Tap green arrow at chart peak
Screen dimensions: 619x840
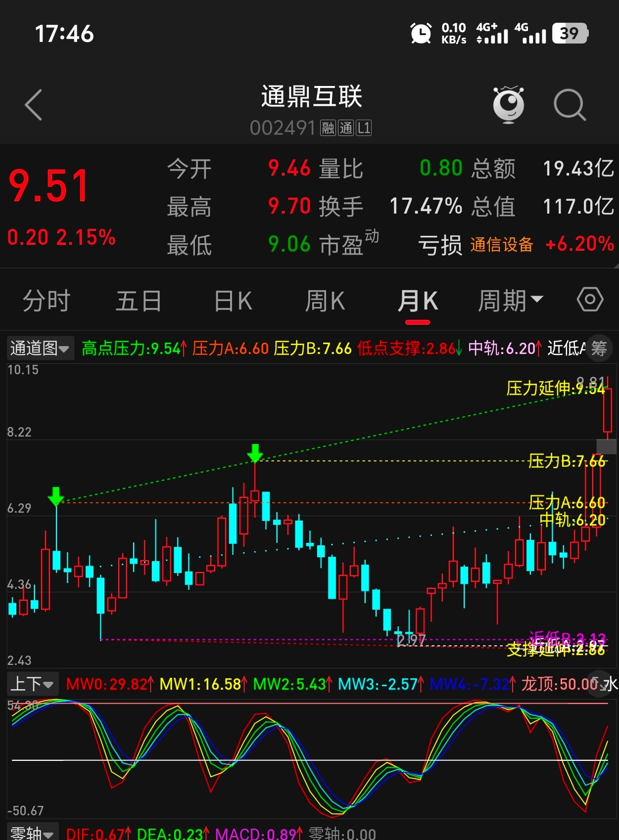tap(255, 453)
